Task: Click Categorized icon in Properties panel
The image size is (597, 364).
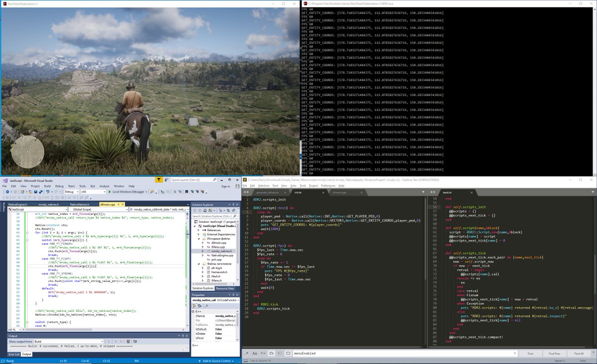Action: pos(194,306)
